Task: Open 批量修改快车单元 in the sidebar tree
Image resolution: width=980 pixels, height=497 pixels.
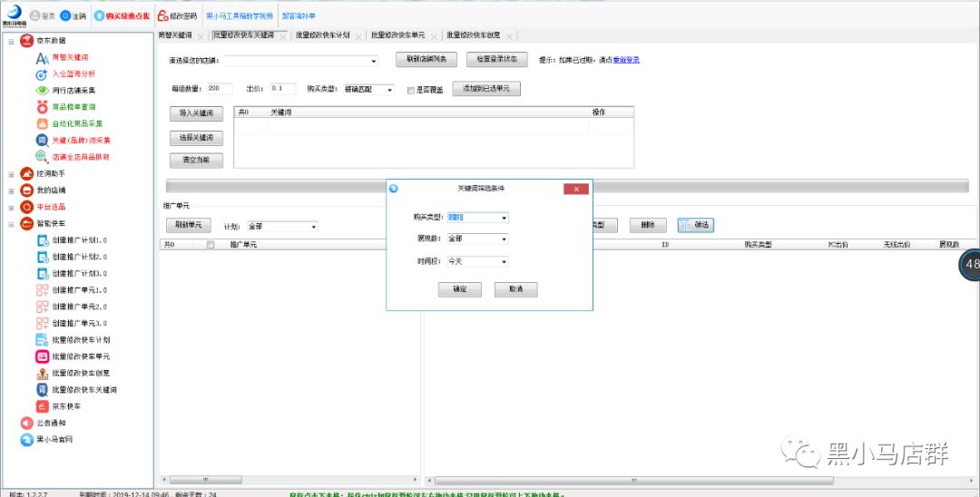Action: (x=82, y=356)
